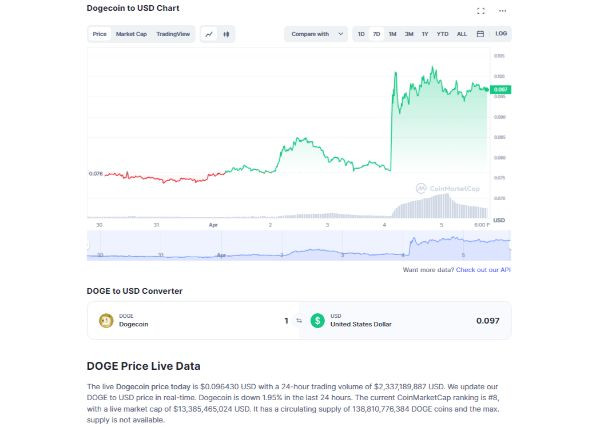Open the Compare with dropdown
The width and height of the screenshot is (600, 427).
point(315,34)
